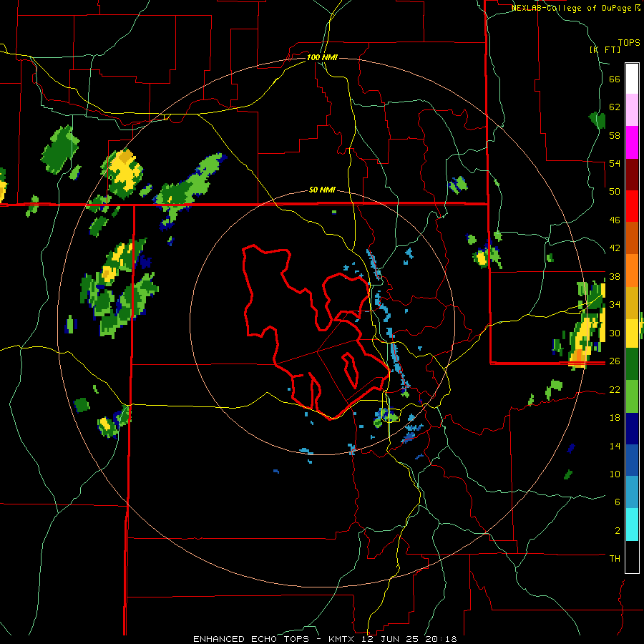This screenshot has width=644, height=644.
Task: Select the yellow legend swatch
Action: click(x=632, y=333)
